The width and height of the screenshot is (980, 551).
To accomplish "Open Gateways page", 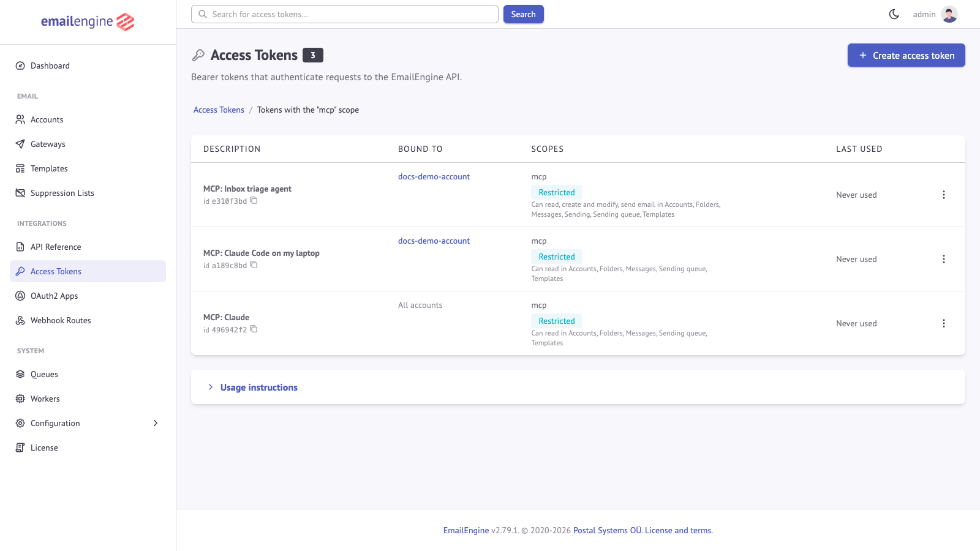I will [88, 144].
